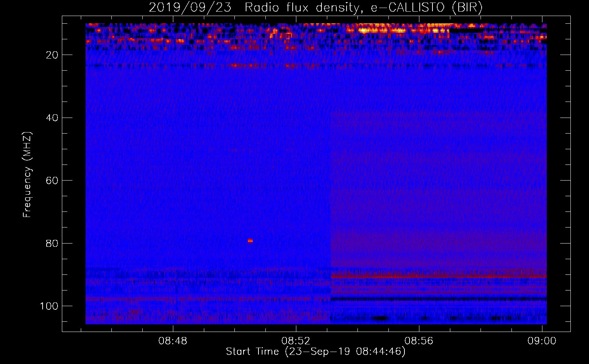The image size is (589, 364).
Task: Click the 'Start Time (23-Sep-19 08:44:46)' axis label
Action: (316, 352)
